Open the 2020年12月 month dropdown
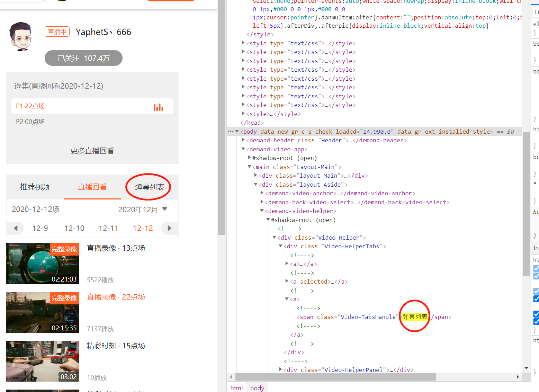 pyautogui.click(x=142, y=209)
